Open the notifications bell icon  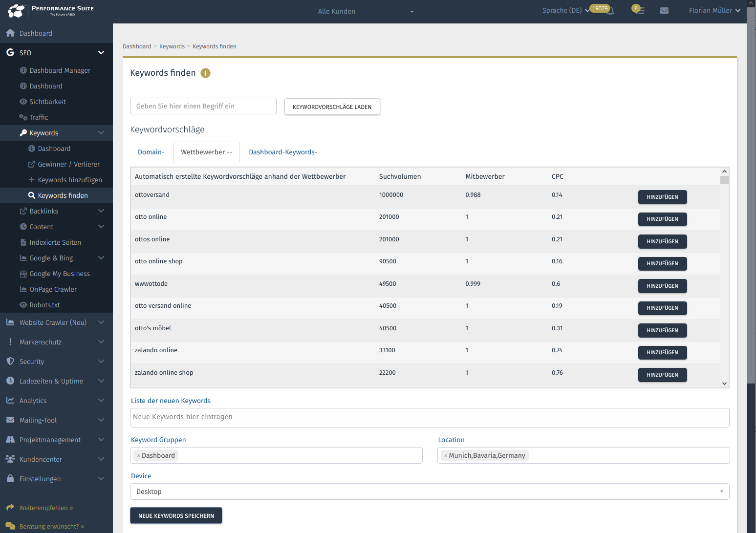[610, 11]
